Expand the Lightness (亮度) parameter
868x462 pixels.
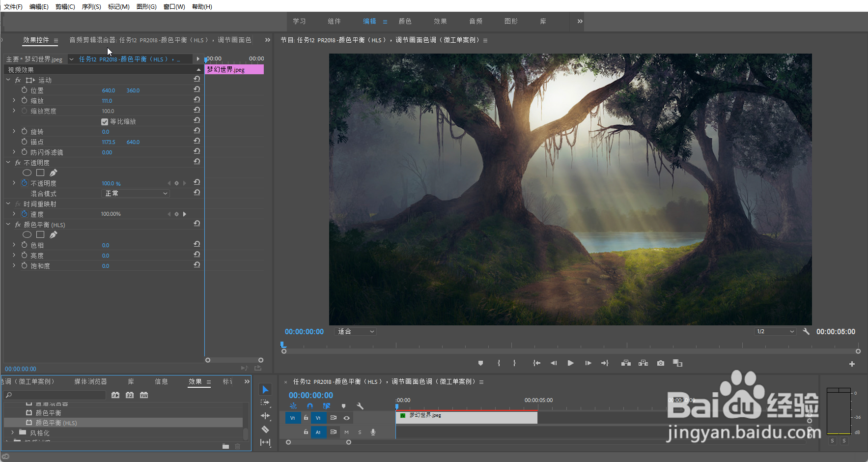point(14,255)
